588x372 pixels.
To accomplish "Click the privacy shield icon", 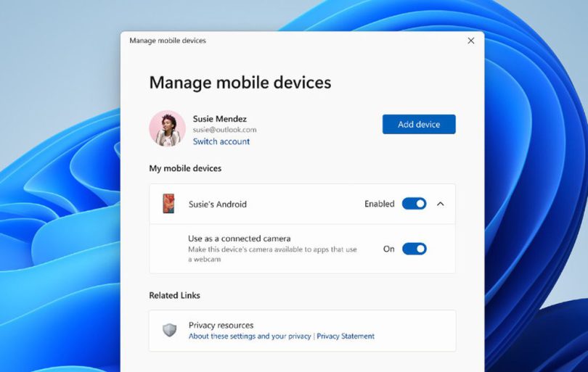I will pos(169,331).
